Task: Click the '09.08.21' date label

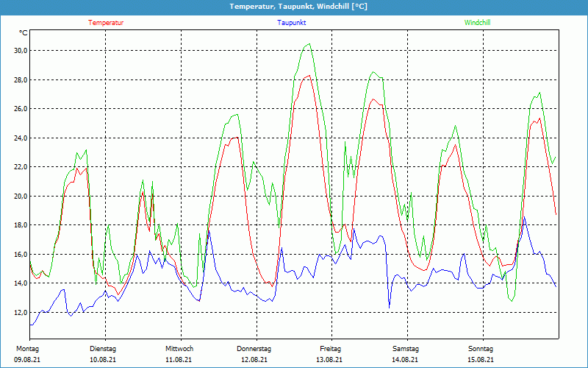Action: [27, 360]
